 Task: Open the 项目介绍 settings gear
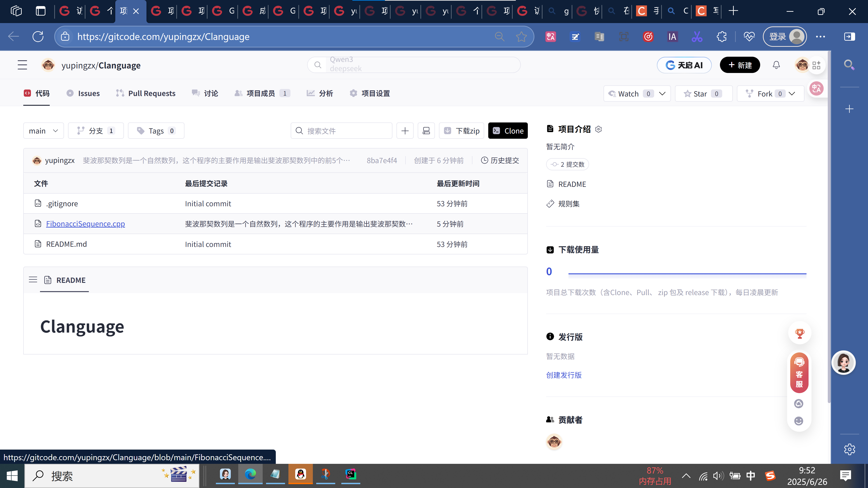pyautogui.click(x=598, y=129)
